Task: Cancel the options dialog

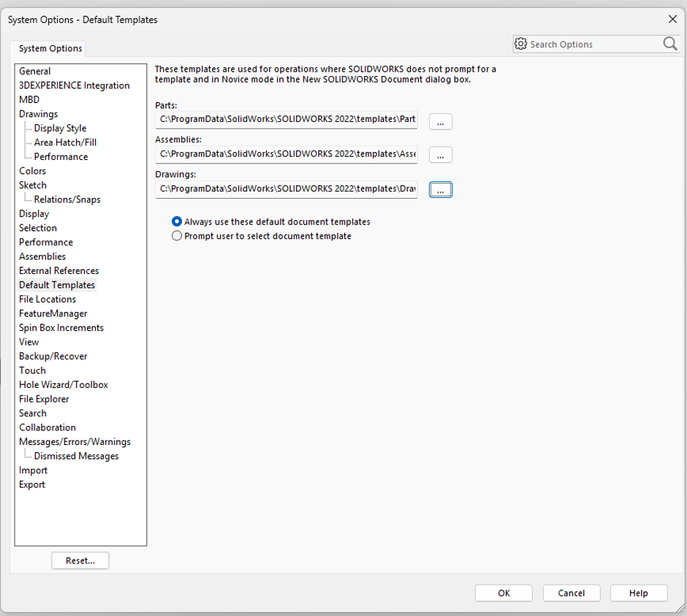Action: tap(572, 593)
